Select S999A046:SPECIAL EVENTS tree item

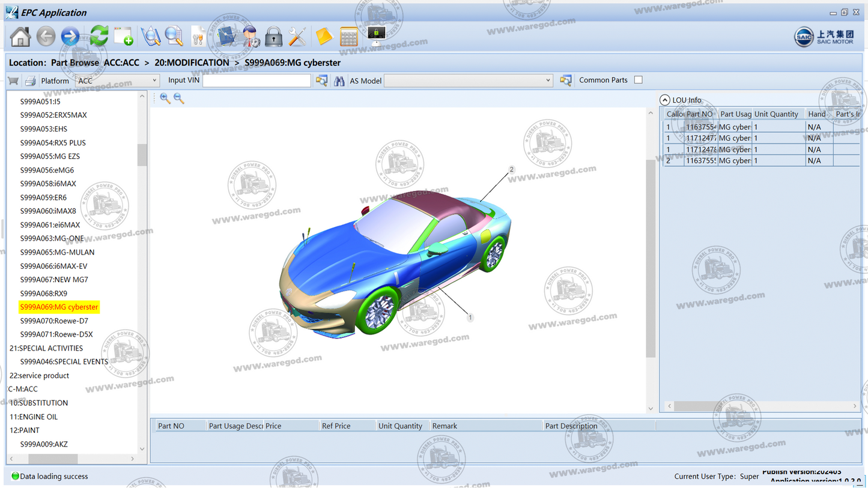tap(64, 362)
